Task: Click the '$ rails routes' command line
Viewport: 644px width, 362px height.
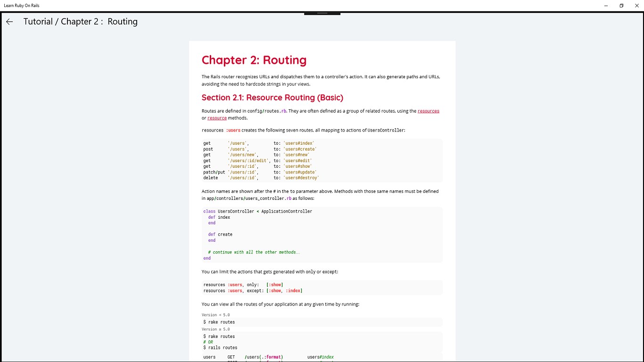Action: (x=220, y=348)
